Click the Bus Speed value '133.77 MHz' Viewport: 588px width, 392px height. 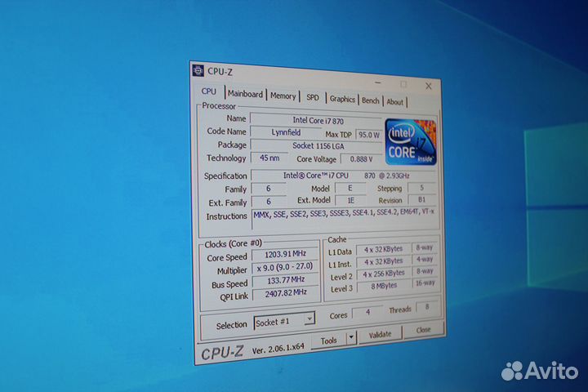click(x=286, y=280)
